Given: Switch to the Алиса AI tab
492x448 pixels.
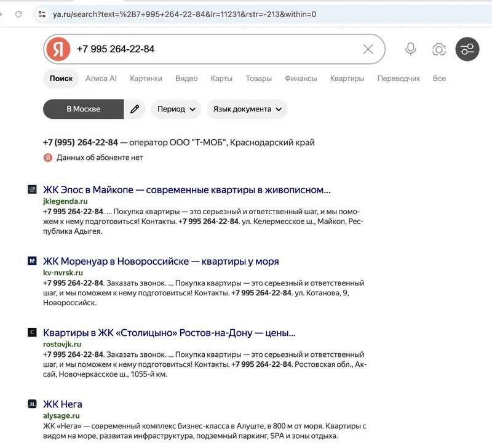Looking at the screenshot, I should [101, 79].
